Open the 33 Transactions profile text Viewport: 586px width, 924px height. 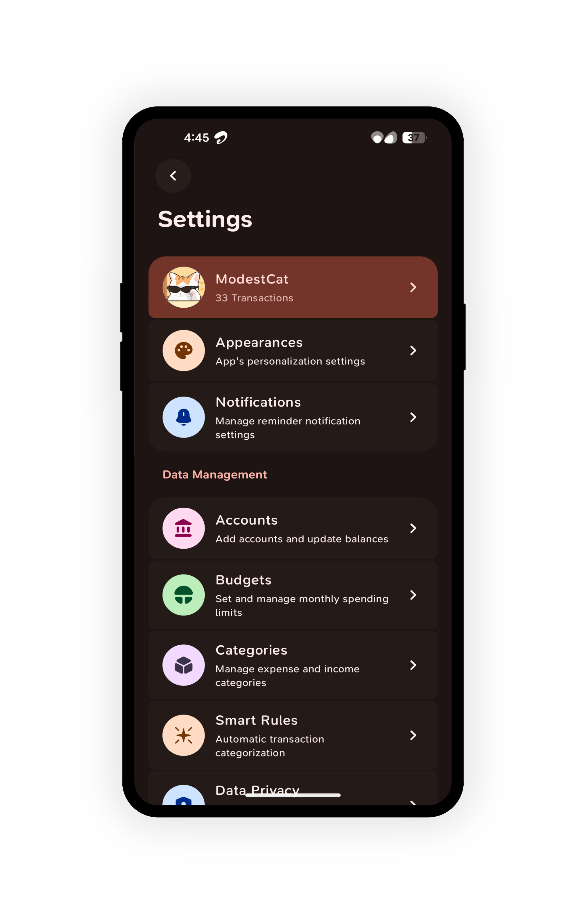tap(254, 298)
